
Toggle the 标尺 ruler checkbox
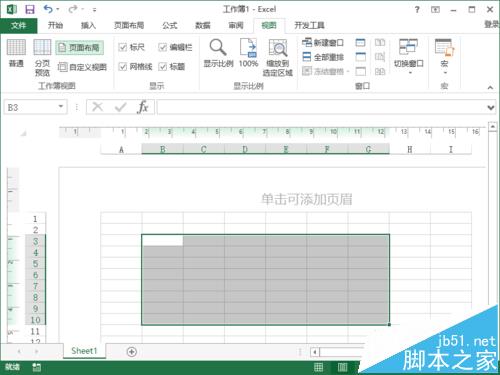pos(123,47)
